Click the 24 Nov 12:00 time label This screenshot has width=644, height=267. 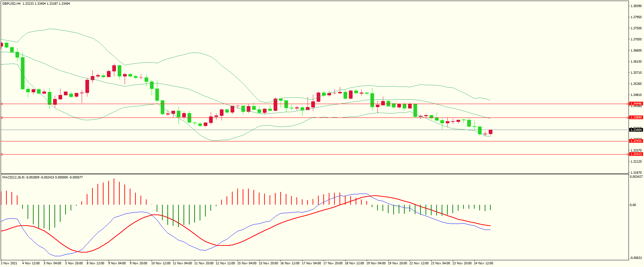click(x=483, y=263)
